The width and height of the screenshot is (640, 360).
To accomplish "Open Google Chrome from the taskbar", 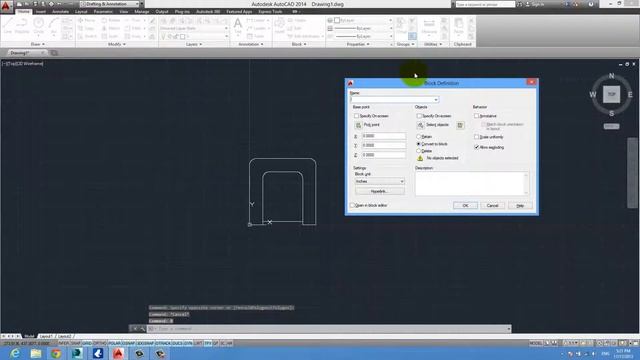I will [x=56, y=353].
